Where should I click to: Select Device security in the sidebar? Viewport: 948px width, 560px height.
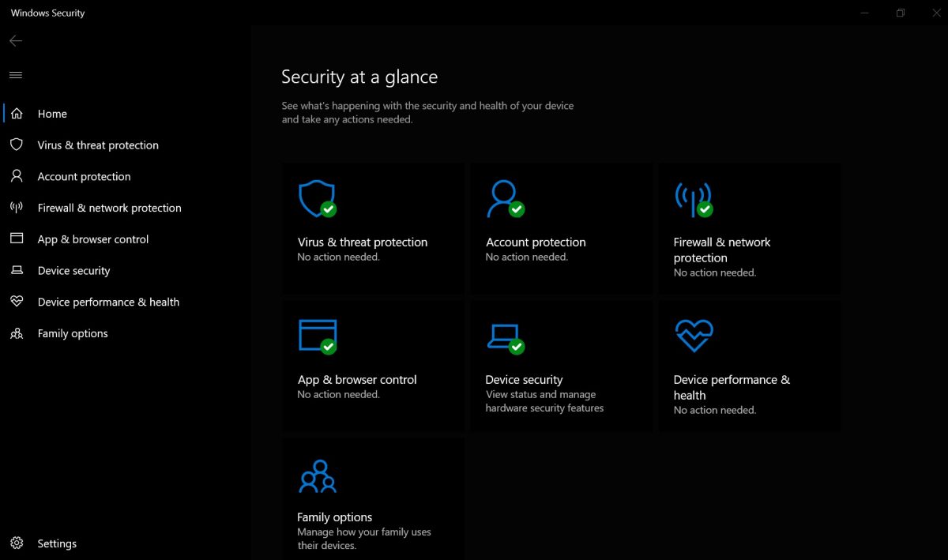(73, 271)
